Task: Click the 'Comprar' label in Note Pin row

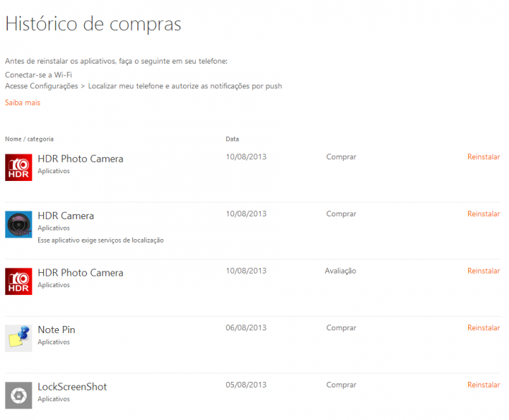Action: click(x=341, y=328)
